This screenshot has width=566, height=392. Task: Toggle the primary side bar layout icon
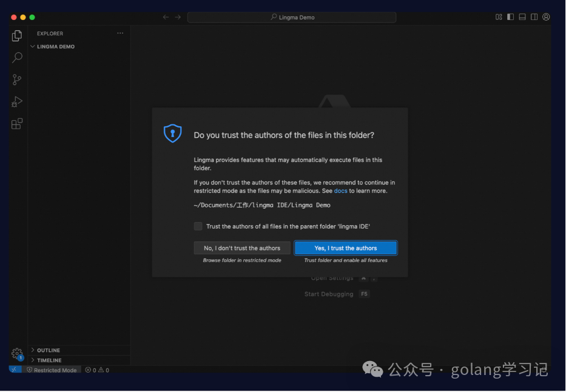pyautogui.click(x=510, y=17)
